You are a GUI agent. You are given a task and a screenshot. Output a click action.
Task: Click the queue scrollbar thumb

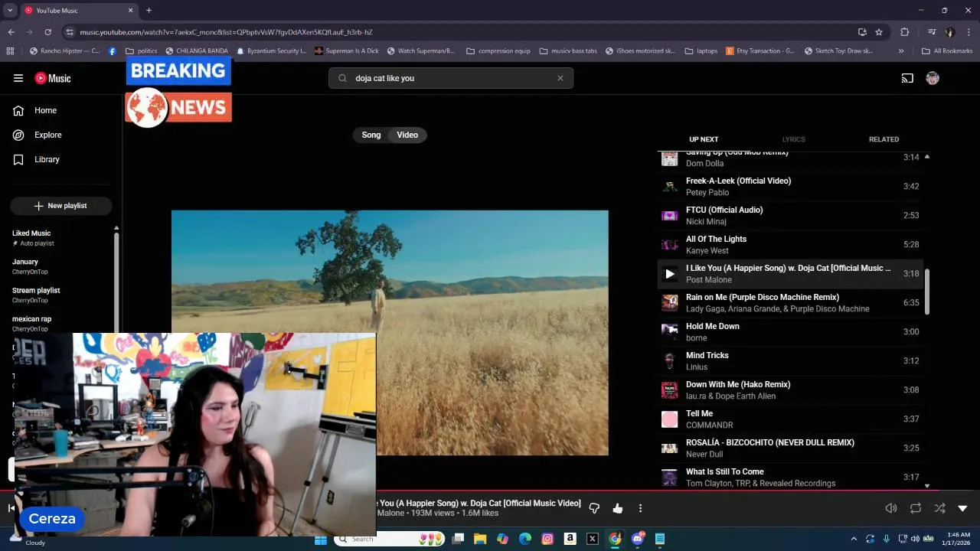point(927,292)
